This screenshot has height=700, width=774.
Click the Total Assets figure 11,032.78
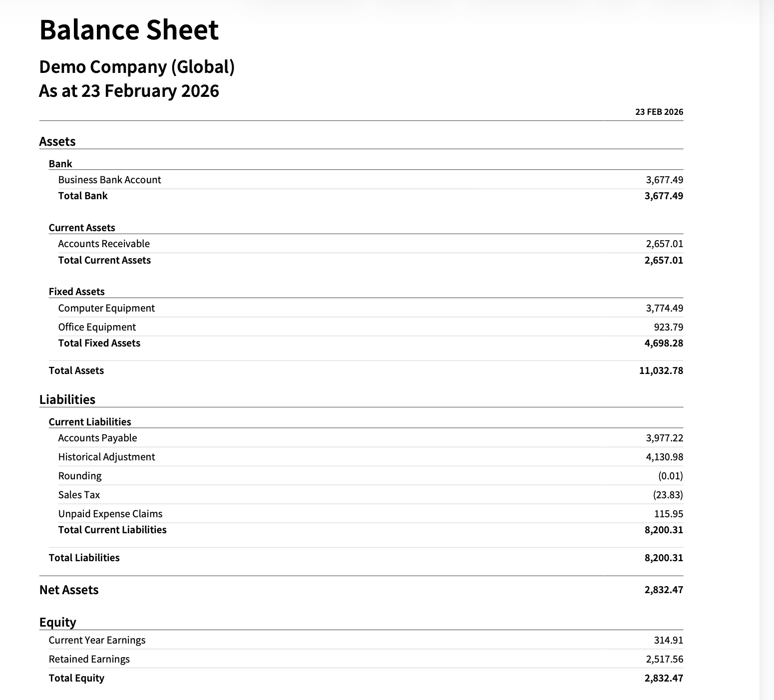click(661, 370)
